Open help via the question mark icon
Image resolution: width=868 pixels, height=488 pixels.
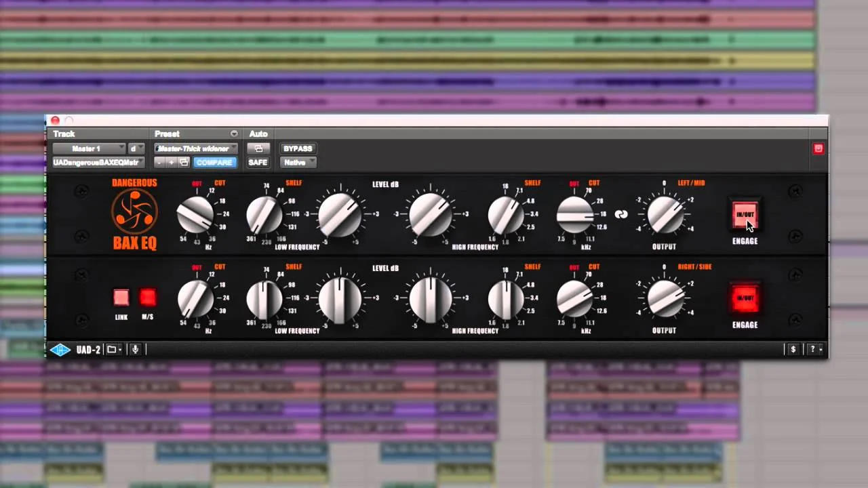(x=812, y=349)
